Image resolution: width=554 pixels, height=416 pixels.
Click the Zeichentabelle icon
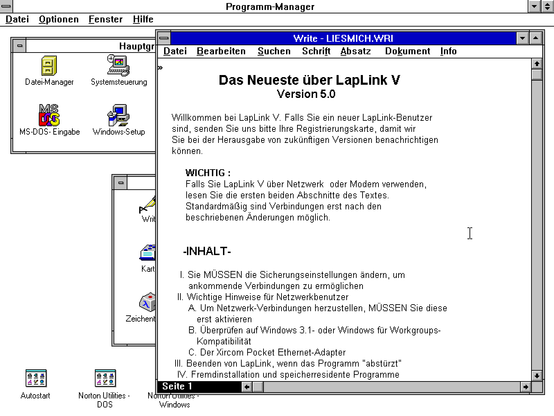148,303
